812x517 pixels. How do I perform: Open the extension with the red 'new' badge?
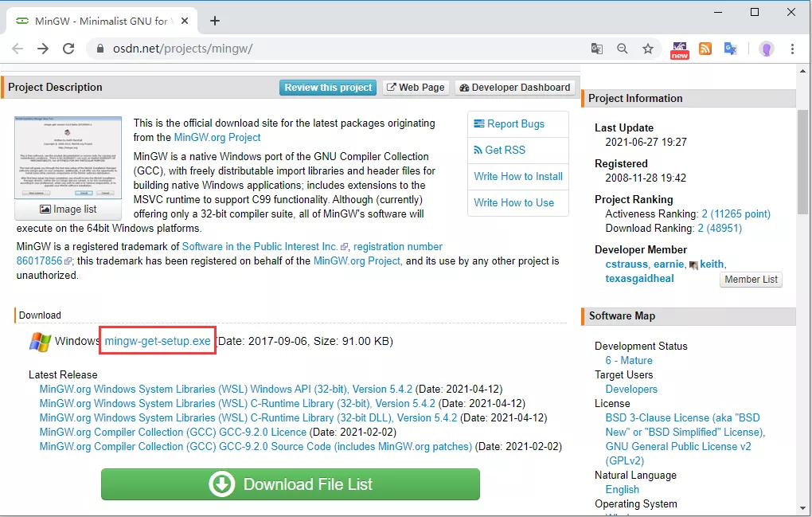(679, 50)
